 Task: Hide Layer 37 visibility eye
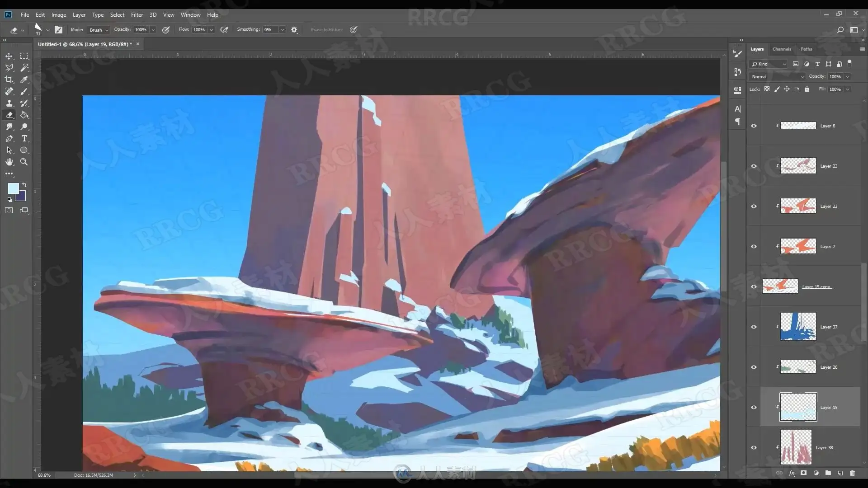754,327
